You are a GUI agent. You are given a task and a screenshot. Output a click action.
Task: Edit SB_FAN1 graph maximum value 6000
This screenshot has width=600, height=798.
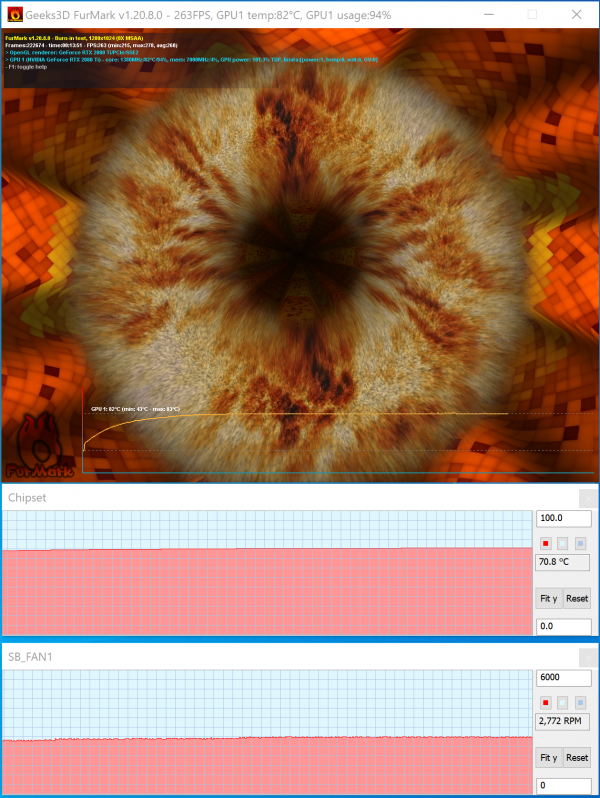pos(564,677)
